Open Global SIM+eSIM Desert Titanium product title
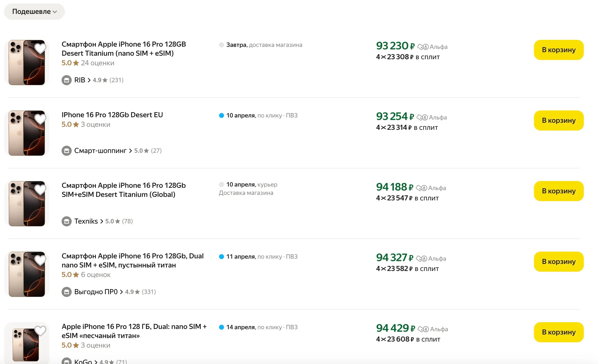 pyautogui.click(x=123, y=190)
